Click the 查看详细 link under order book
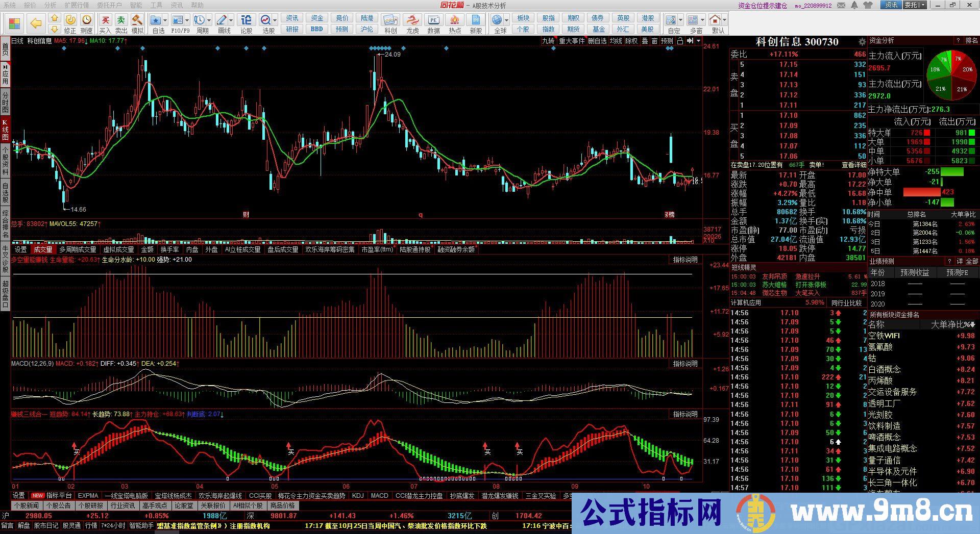 (x=853, y=165)
